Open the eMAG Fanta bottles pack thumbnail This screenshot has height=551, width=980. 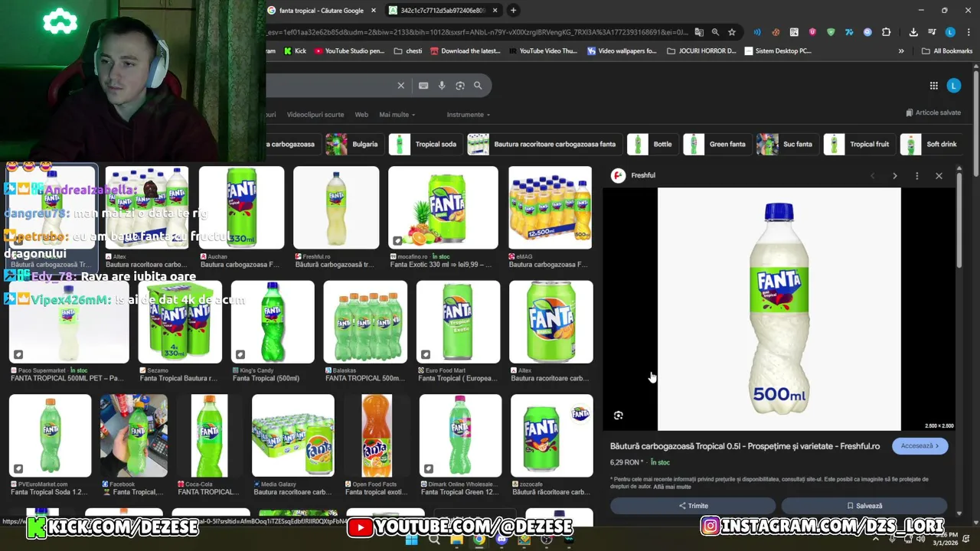550,207
